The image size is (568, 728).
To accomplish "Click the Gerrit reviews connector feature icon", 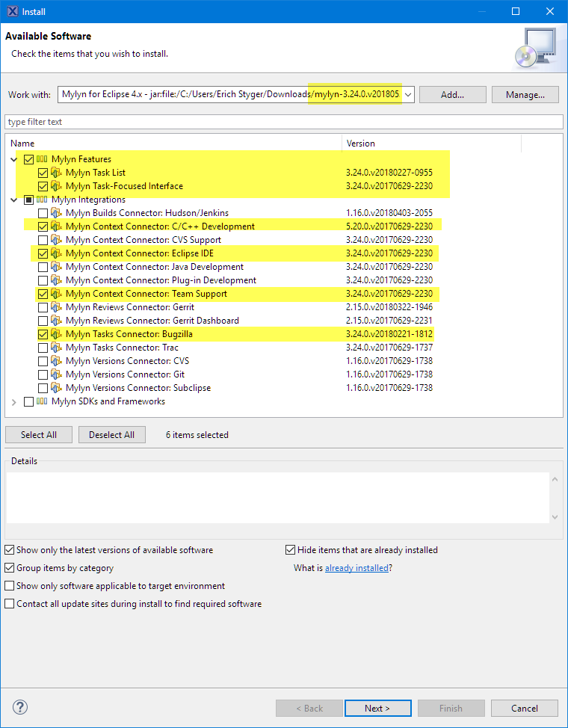I will [x=56, y=307].
